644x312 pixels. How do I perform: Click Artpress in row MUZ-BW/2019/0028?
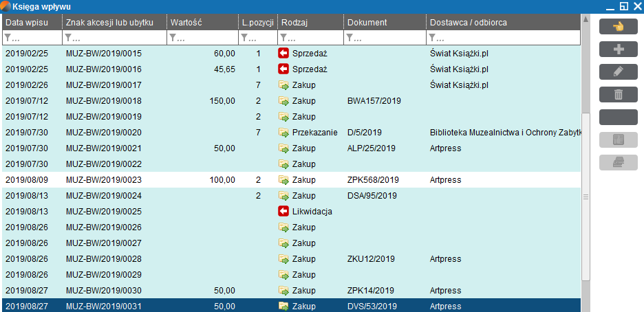[x=445, y=258]
